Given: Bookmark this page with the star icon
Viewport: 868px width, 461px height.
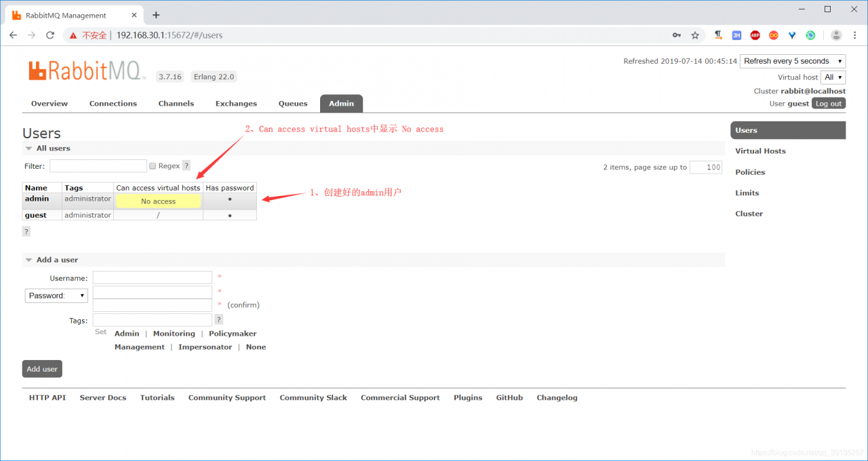Looking at the screenshot, I should point(695,35).
